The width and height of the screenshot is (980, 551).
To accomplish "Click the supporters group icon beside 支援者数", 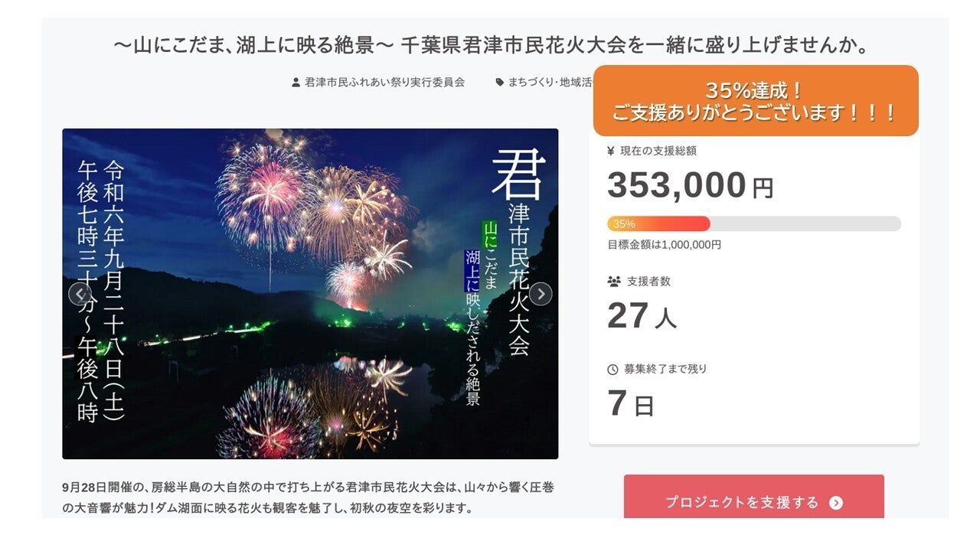I will pos(613,282).
